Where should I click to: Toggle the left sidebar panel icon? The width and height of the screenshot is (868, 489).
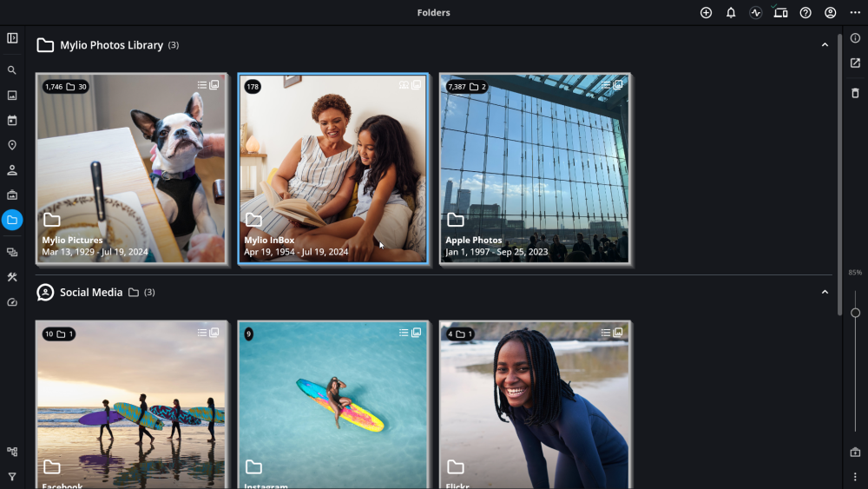click(12, 38)
